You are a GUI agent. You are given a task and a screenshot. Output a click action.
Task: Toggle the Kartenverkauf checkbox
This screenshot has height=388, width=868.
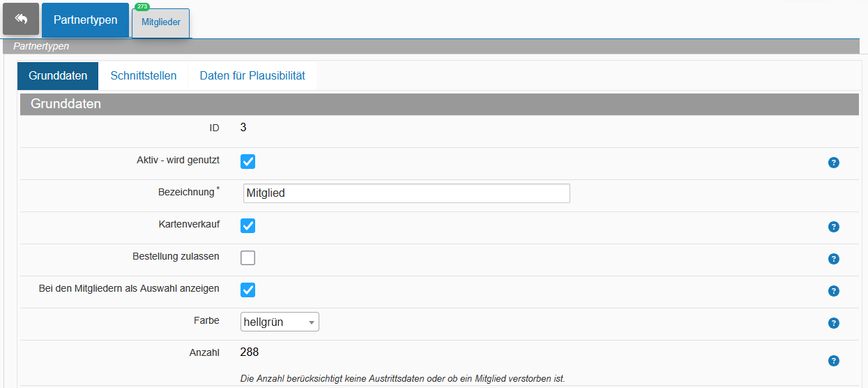[x=248, y=225]
